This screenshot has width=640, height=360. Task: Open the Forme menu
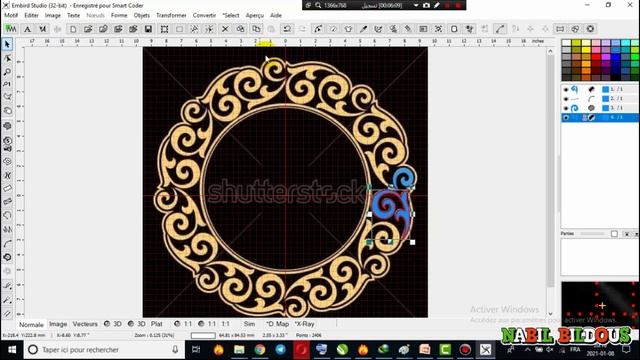(119, 15)
